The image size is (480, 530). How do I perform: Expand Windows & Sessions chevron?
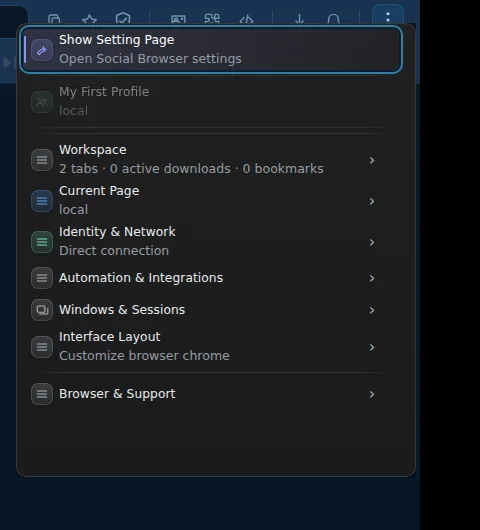click(372, 310)
